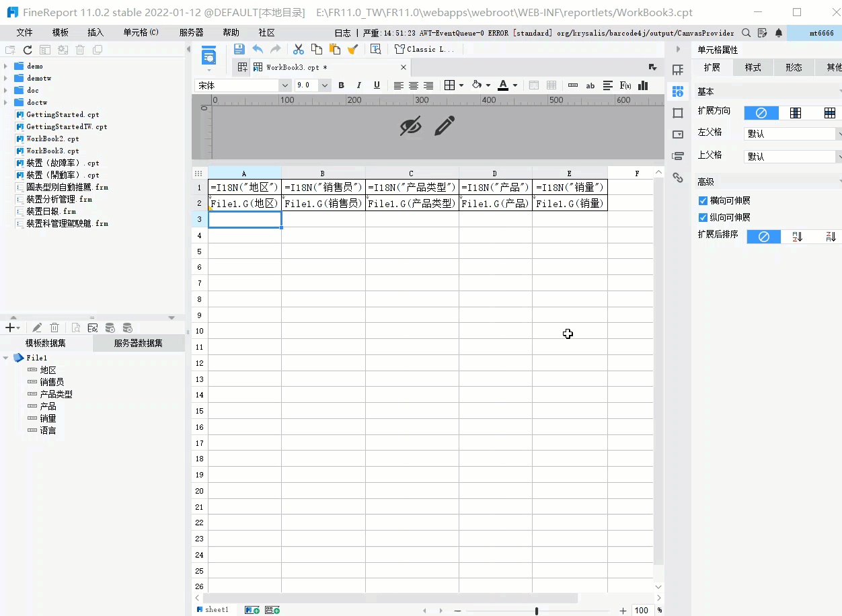Expand the demo folder
Viewport: 842px width, 616px height.
coord(6,66)
